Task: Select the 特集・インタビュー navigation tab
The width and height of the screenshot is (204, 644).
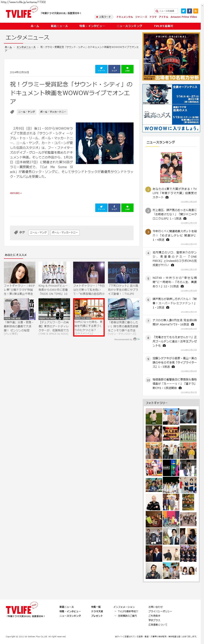Action: (92, 26)
